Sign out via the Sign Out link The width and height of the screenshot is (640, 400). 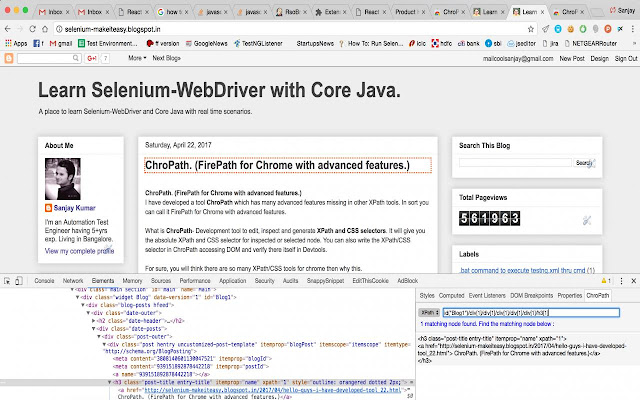pos(626,59)
